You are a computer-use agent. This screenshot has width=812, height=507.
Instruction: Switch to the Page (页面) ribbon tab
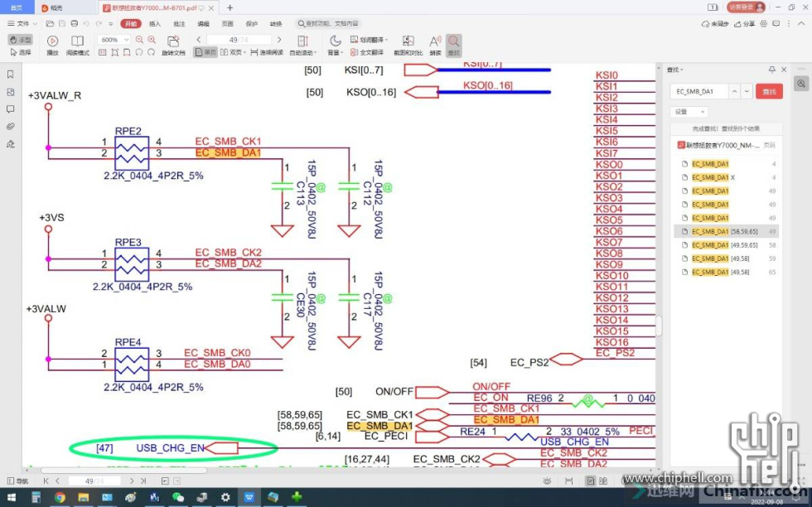227,23
